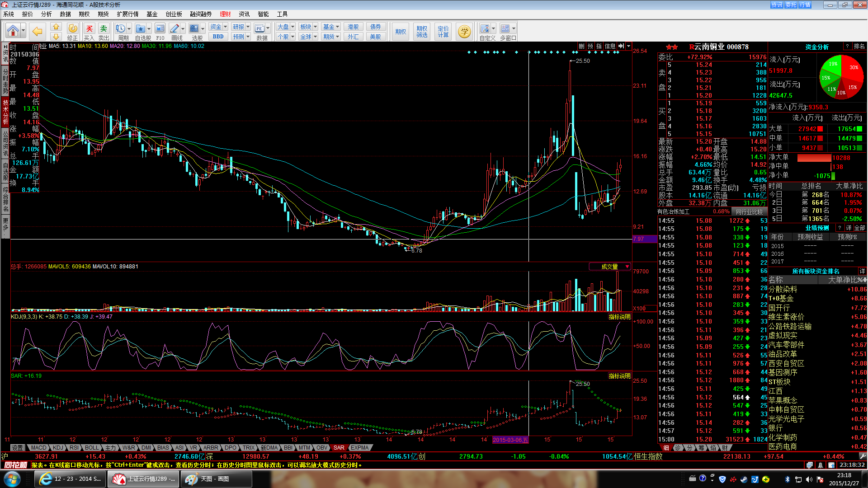Click the 港股 toolbar button
Screen dimensions: 868x488
pos(353,27)
